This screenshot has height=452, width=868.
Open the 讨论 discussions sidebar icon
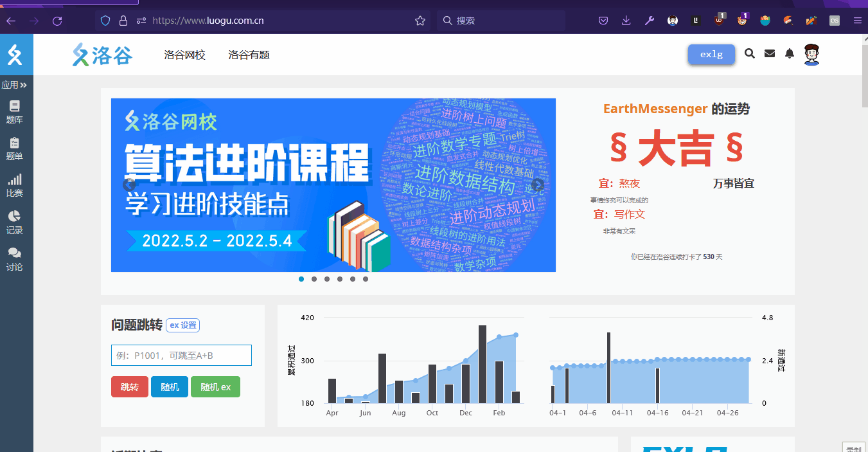click(x=17, y=258)
